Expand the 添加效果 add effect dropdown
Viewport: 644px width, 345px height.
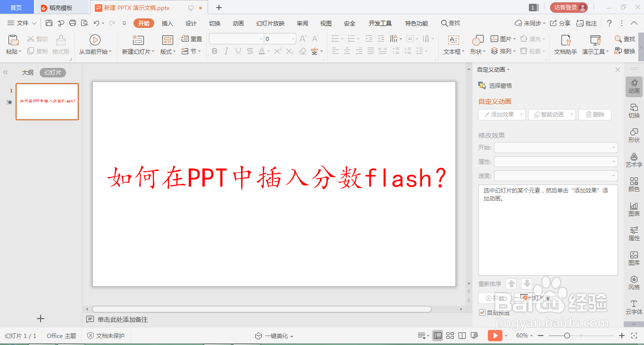pos(520,114)
